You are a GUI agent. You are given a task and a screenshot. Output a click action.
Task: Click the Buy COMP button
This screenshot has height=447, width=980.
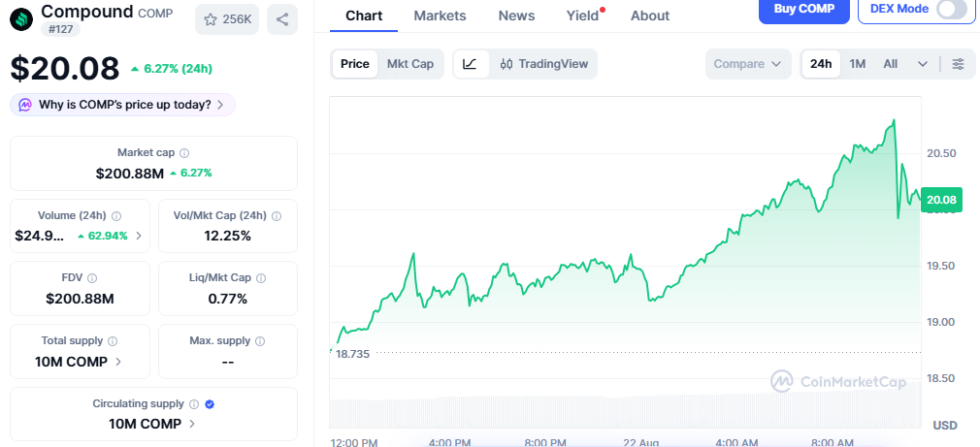[804, 9]
